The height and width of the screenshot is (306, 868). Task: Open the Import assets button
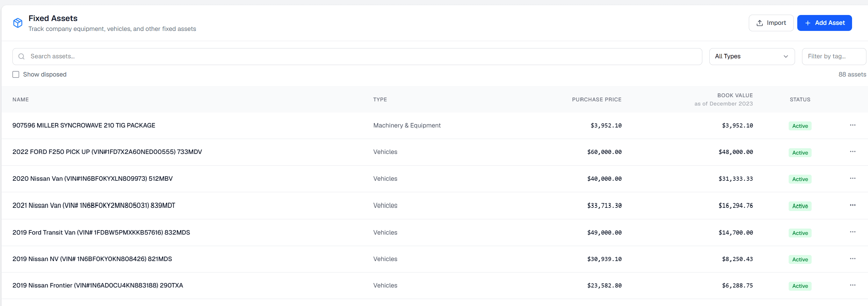point(771,23)
